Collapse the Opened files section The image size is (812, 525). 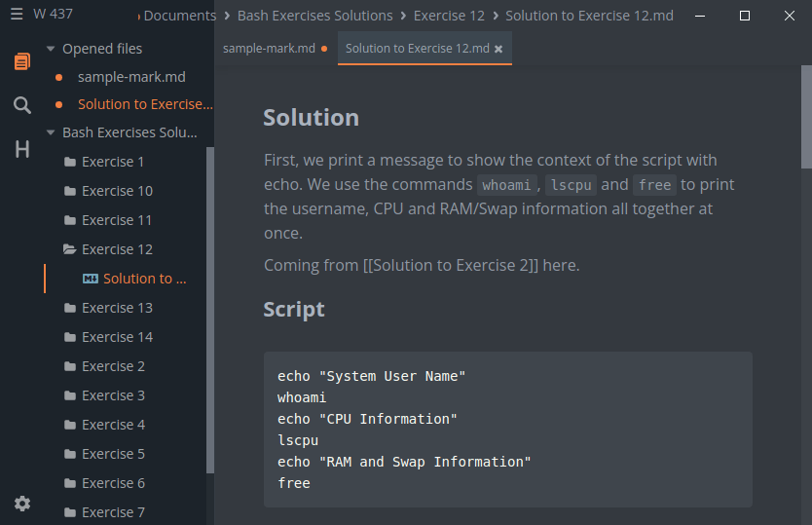pos(51,49)
